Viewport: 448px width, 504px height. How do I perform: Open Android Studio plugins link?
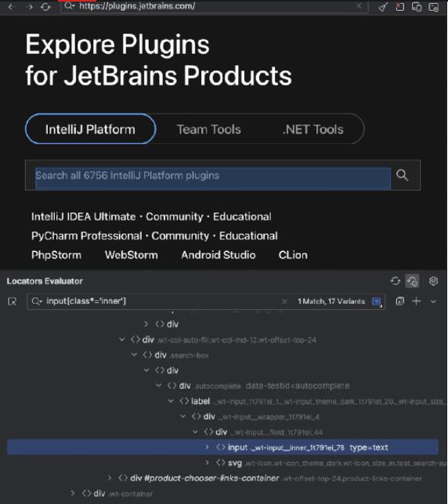[219, 255]
